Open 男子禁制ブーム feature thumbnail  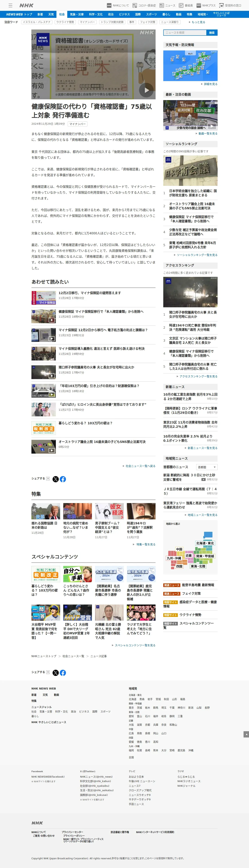109,511
